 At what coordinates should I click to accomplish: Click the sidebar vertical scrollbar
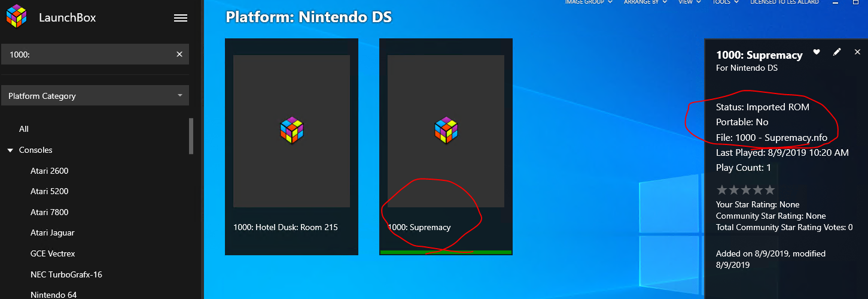click(191, 136)
